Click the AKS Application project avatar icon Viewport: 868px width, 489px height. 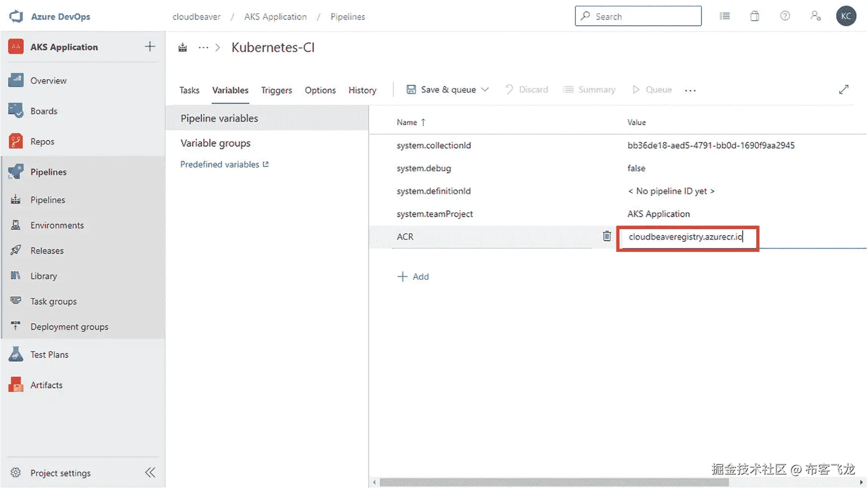tap(16, 47)
